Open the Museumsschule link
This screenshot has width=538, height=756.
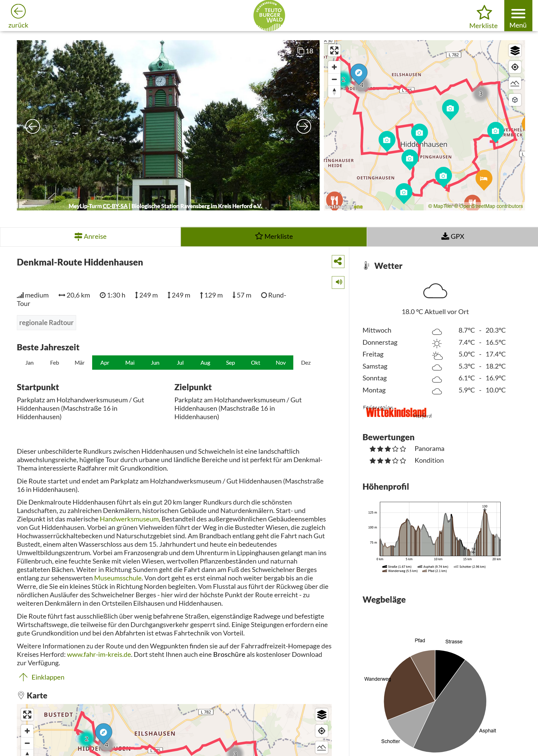tap(118, 578)
